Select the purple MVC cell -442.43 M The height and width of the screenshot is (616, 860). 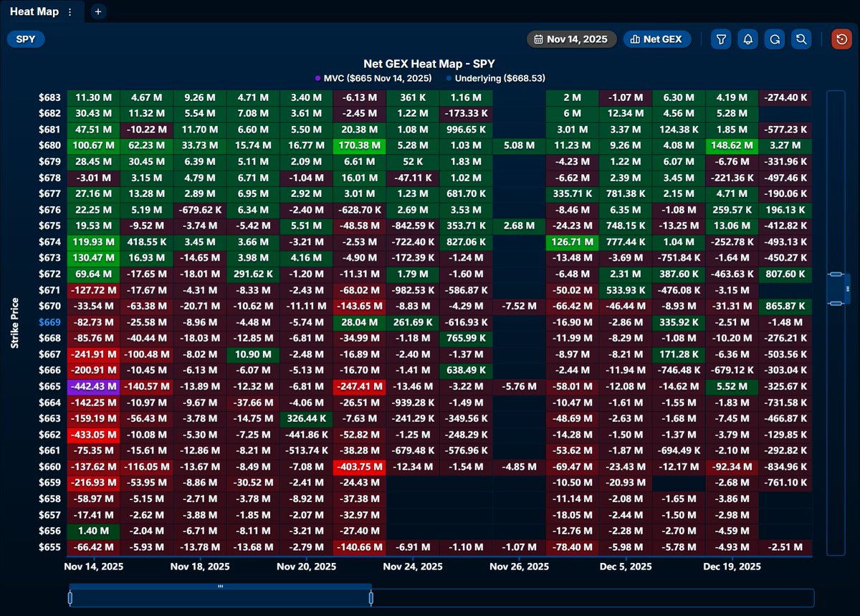pos(92,387)
